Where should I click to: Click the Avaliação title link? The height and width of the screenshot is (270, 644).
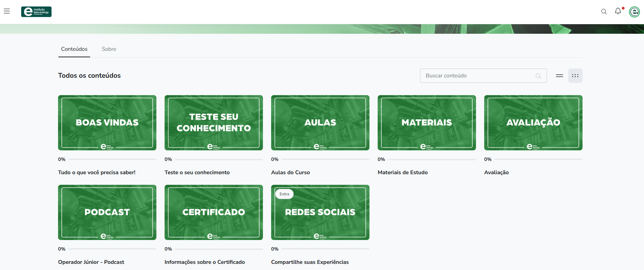[496, 172]
